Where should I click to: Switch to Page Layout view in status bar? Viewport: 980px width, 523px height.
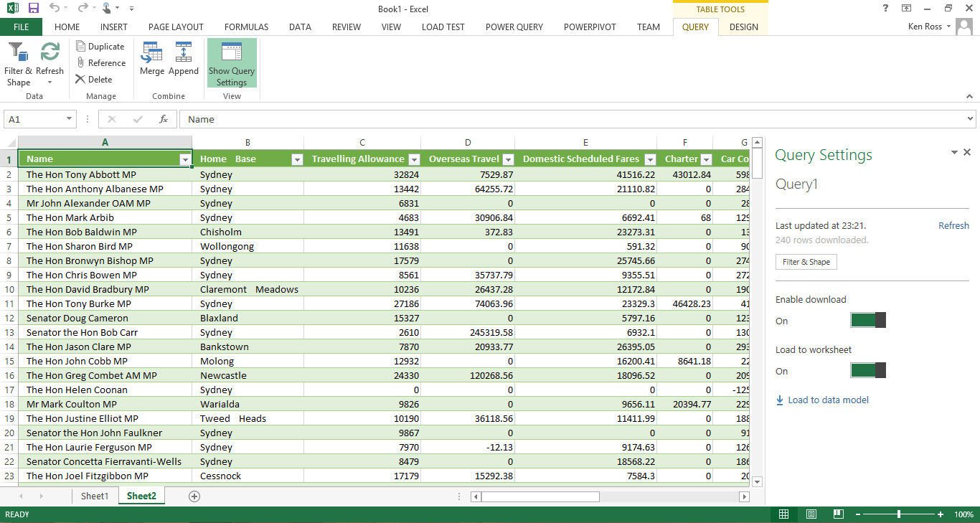click(811, 514)
